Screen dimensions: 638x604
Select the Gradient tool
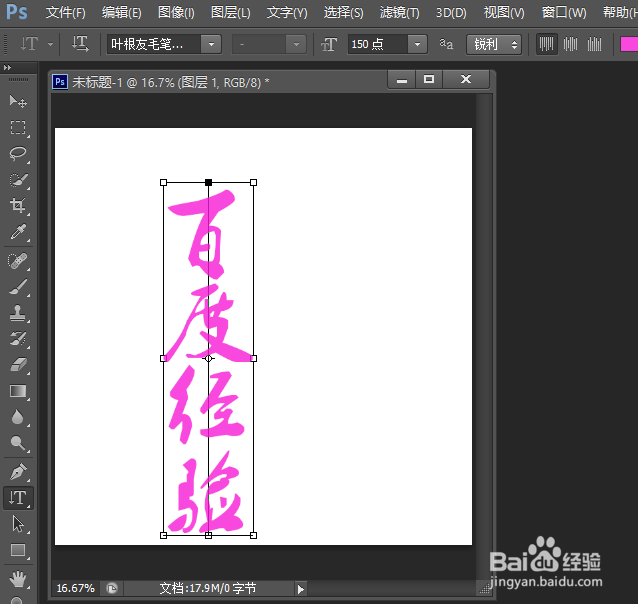click(x=18, y=391)
